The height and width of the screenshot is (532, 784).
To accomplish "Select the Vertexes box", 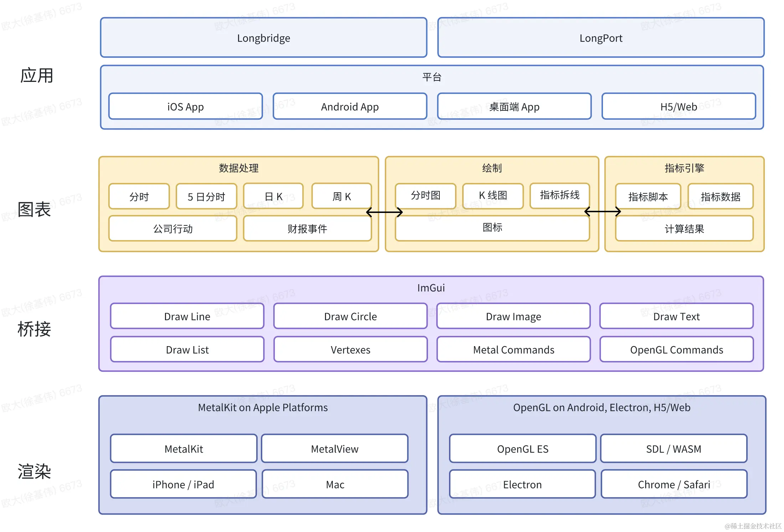I will click(350, 349).
